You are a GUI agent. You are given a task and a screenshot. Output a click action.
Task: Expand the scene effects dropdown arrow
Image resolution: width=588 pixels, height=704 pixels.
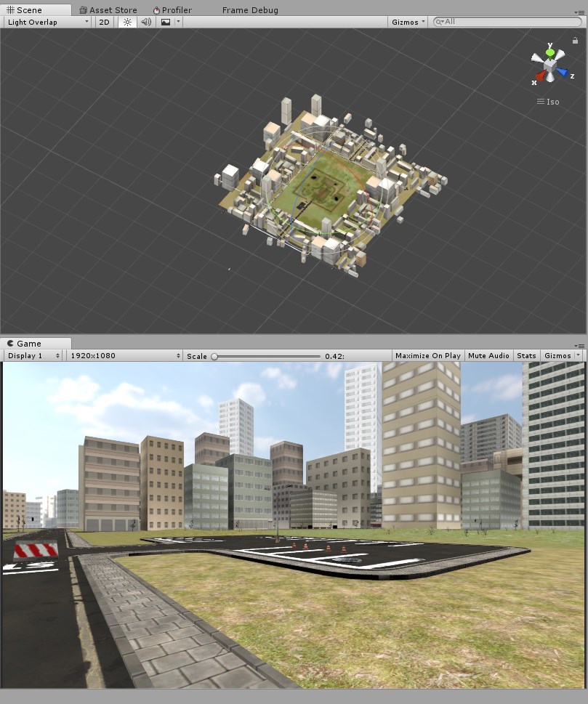coord(178,22)
